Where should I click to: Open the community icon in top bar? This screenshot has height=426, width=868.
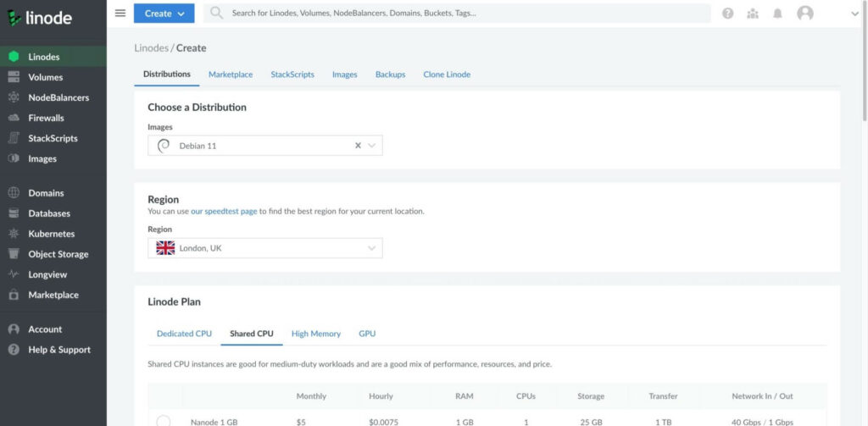753,14
